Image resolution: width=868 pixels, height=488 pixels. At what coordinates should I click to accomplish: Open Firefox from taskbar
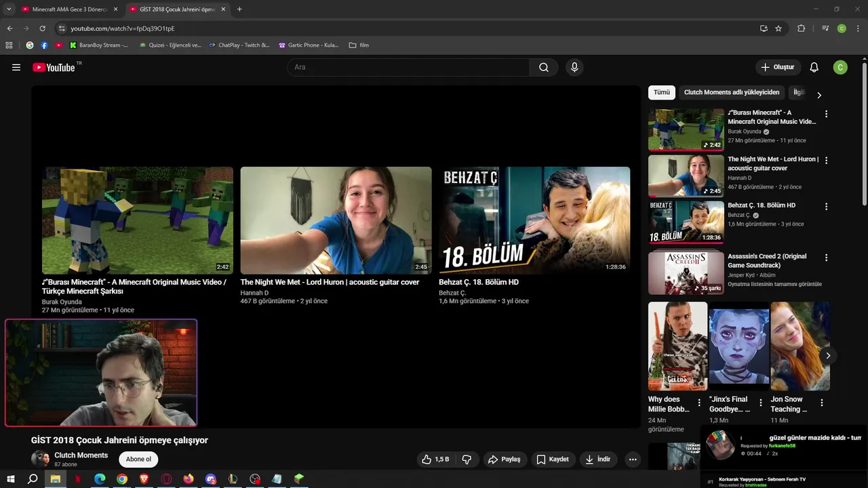189,479
